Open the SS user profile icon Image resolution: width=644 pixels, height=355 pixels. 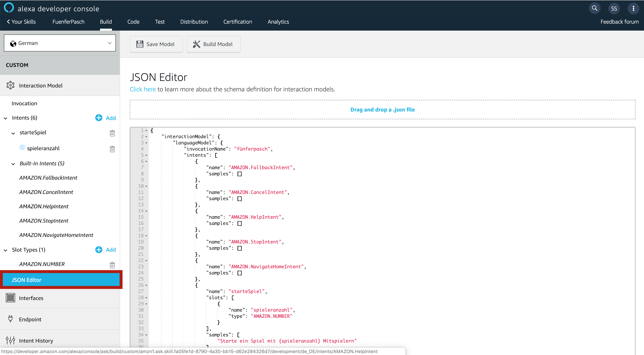click(614, 9)
